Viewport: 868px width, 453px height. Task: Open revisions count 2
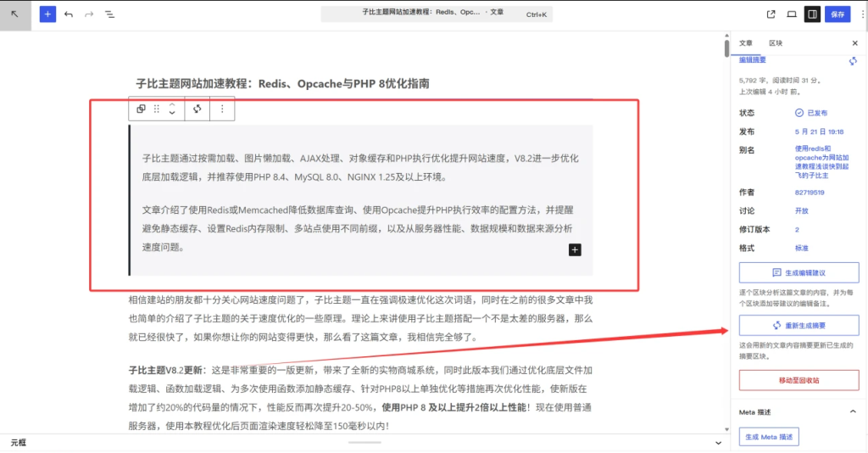(797, 229)
